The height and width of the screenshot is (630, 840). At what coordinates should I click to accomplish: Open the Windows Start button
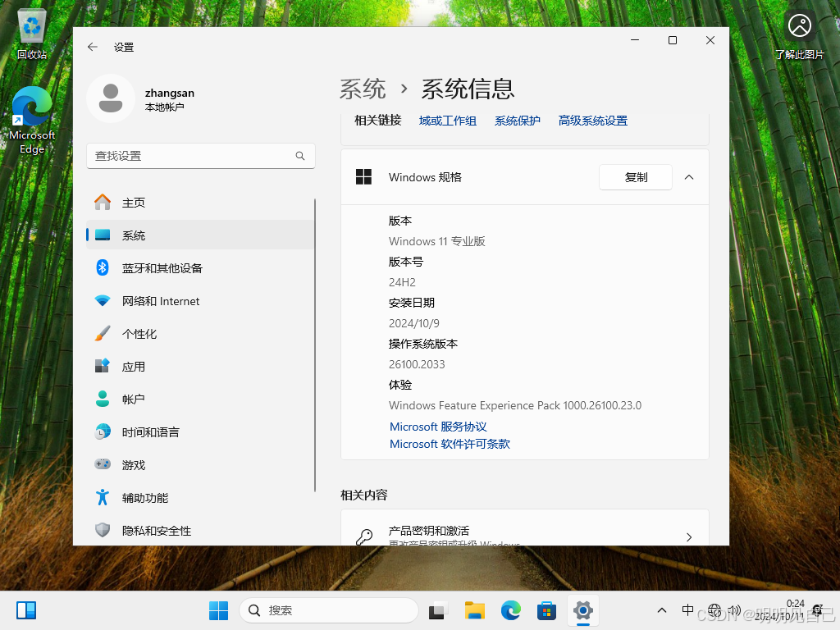pos(218,610)
